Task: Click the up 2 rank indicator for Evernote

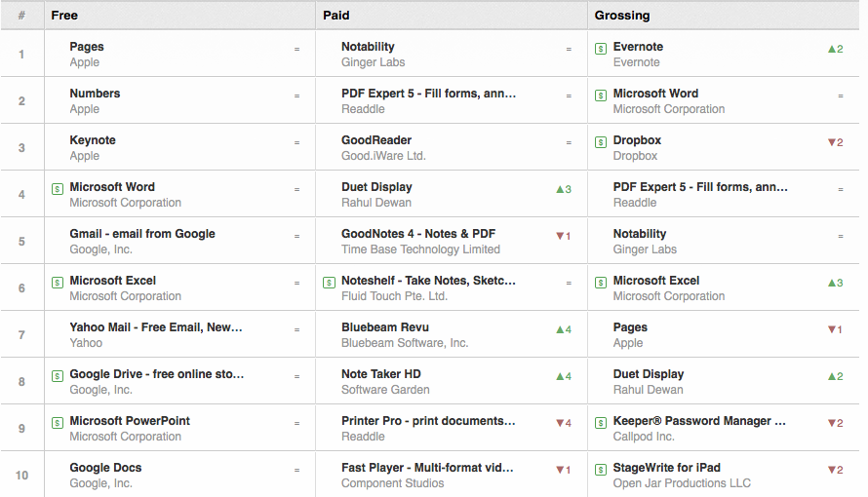Action: (x=836, y=49)
